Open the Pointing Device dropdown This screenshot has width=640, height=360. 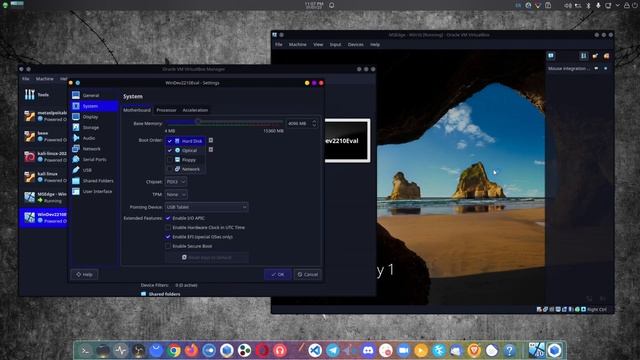[x=206, y=207]
